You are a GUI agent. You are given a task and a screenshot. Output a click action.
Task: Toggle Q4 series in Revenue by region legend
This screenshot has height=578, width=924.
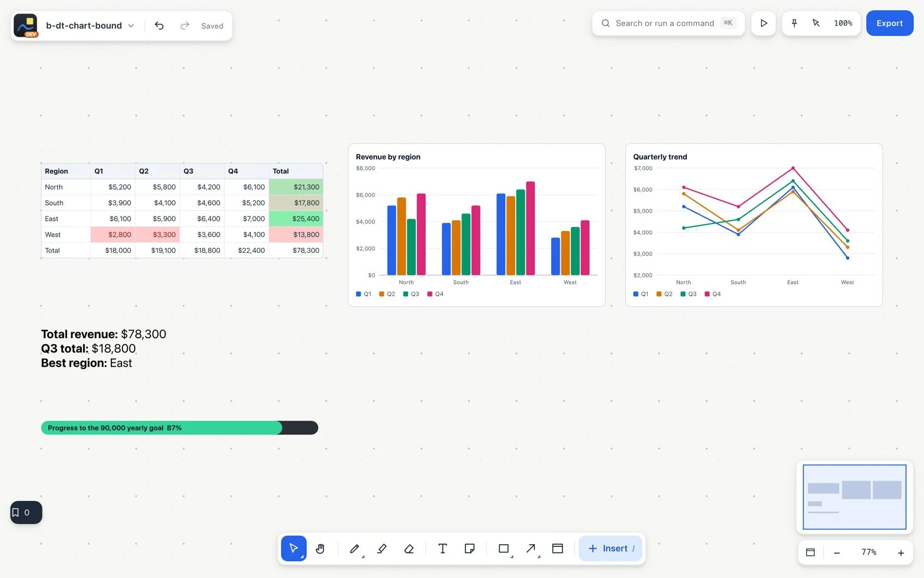click(435, 294)
